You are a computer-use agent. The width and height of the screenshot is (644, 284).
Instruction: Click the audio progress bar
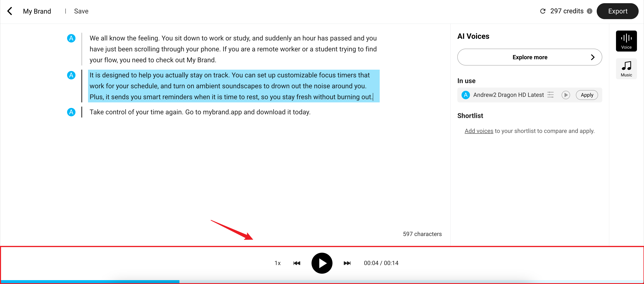[x=322, y=281]
